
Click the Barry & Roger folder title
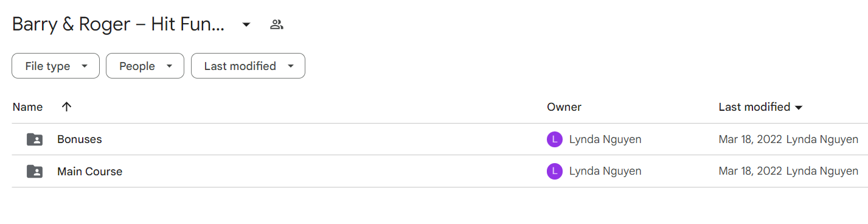point(119,25)
